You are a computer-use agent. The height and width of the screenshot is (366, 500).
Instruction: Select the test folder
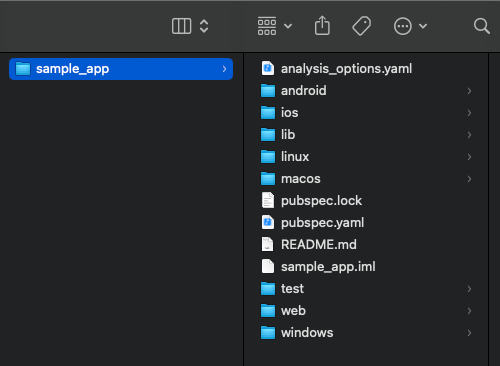click(x=365, y=289)
